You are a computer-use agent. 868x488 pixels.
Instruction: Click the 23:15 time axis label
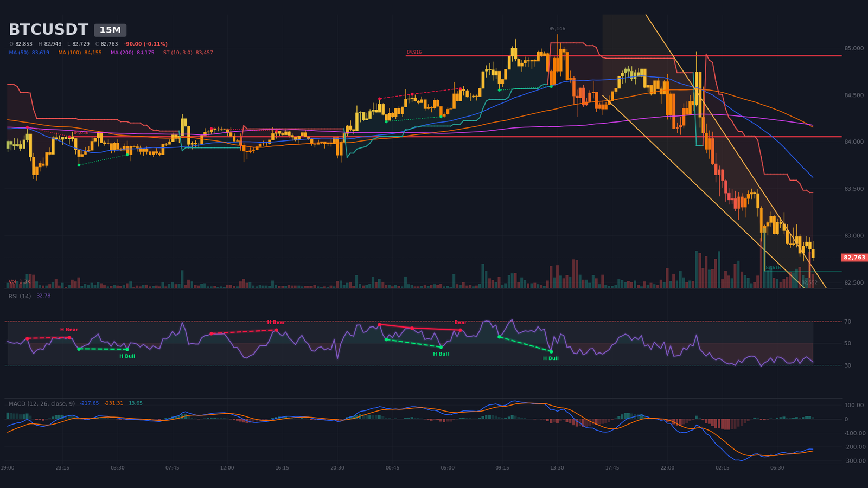62,468
